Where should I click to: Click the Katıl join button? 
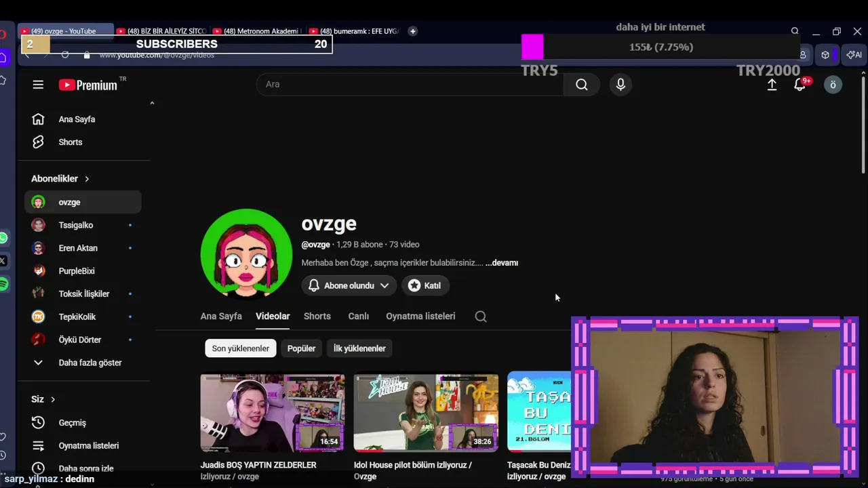coord(425,285)
